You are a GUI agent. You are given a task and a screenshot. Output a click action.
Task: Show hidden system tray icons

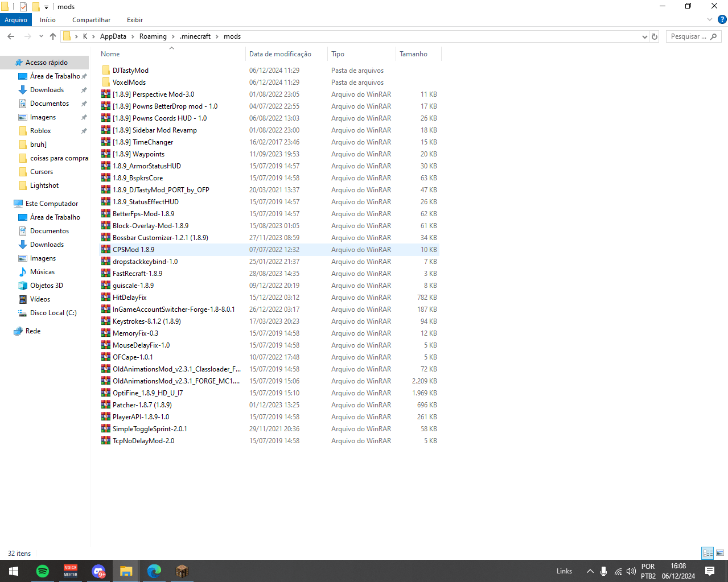click(590, 571)
